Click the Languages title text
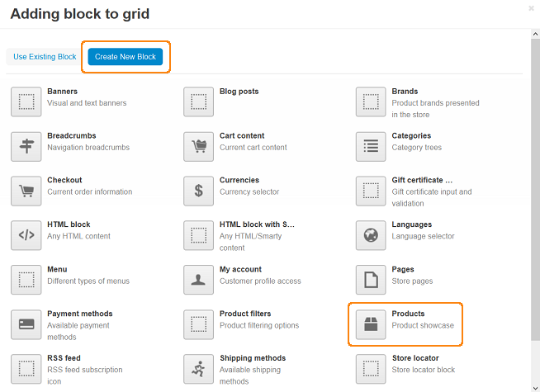The image size is (540, 392). (x=411, y=224)
